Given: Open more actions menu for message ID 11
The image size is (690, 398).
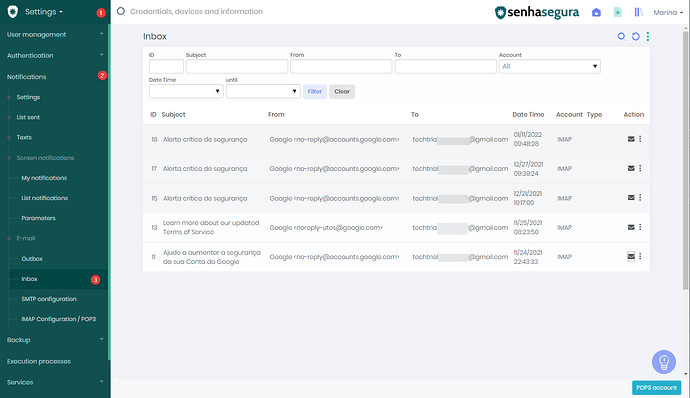Looking at the screenshot, I should tap(640, 256).
